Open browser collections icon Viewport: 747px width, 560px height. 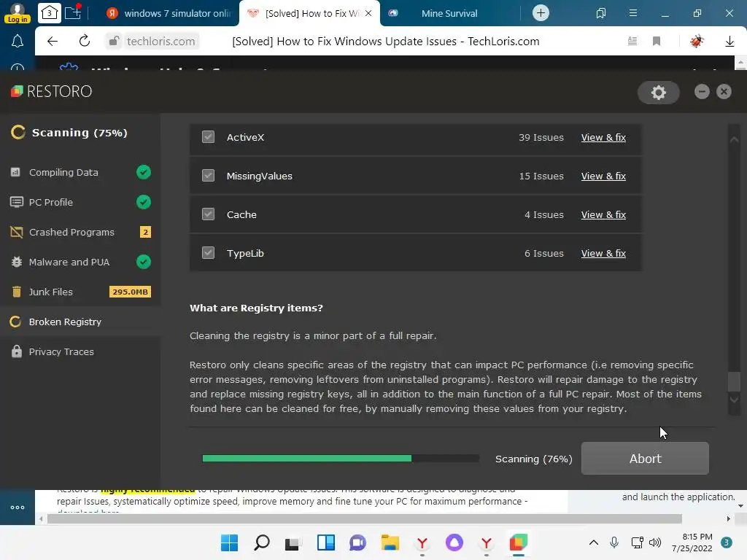601,13
